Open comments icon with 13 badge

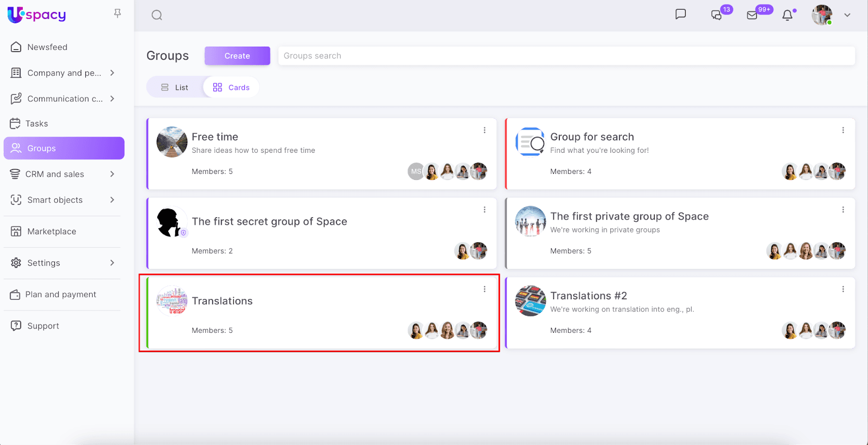[x=717, y=15]
